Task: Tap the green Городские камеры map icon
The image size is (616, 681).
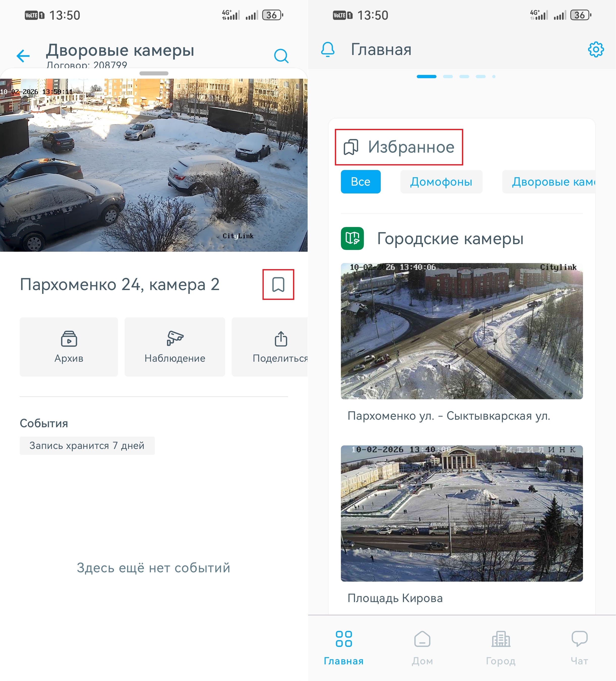Action: click(x=353, y=239)
